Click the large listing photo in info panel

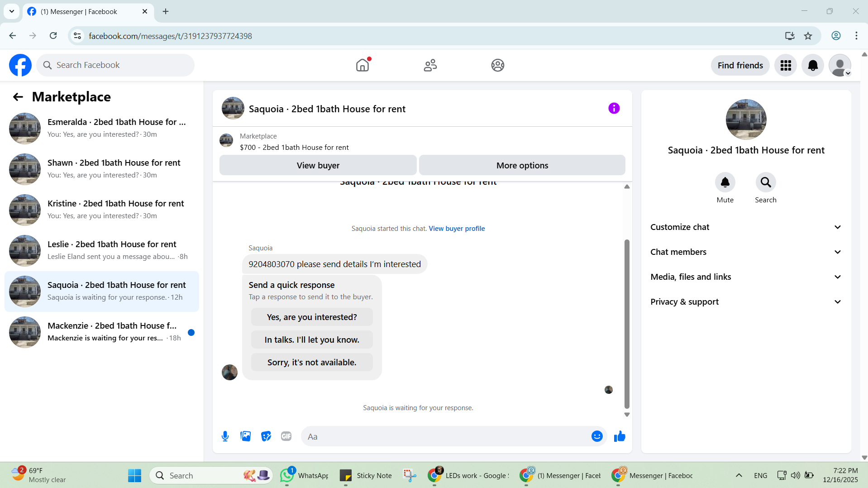pyautogui.click(x=746, y=120)
